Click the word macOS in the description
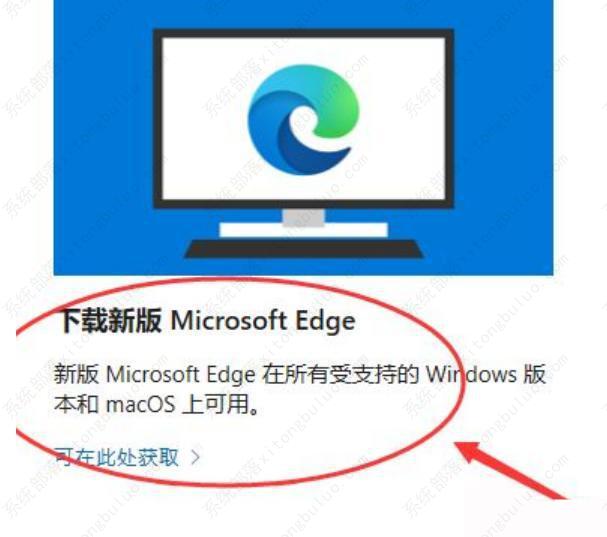The width and height of the screenshot is (607, 537). pyautogui.click(x=141, y=405)
